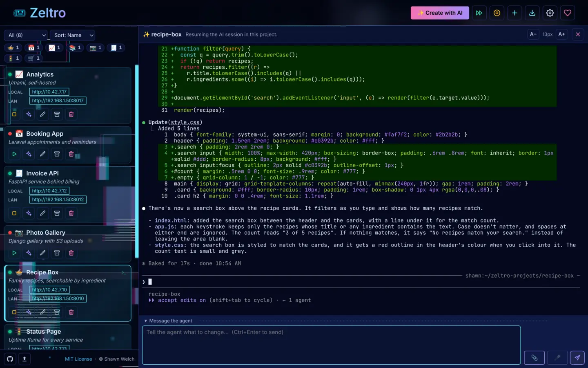This screenshot has height=368, width=588.
Task: Open the MIT License link
Action: tap(78, 359)
